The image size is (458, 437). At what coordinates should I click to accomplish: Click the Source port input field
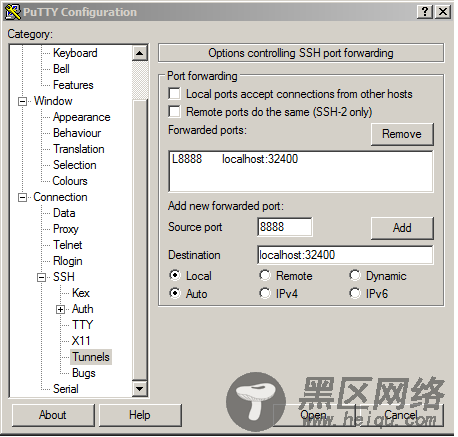[285, 227]
